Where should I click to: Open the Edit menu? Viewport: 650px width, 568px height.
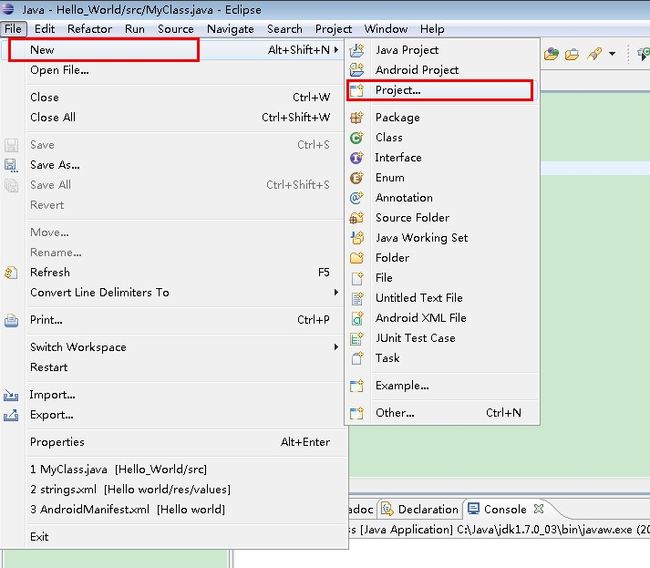pos(44,29)
